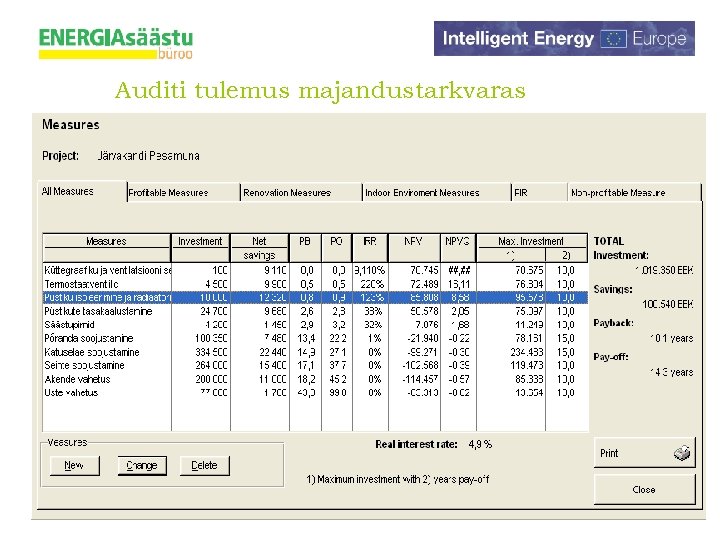Screen dimensions: 720x540
Task: Click NPV value -114.457
Action: 420,379
